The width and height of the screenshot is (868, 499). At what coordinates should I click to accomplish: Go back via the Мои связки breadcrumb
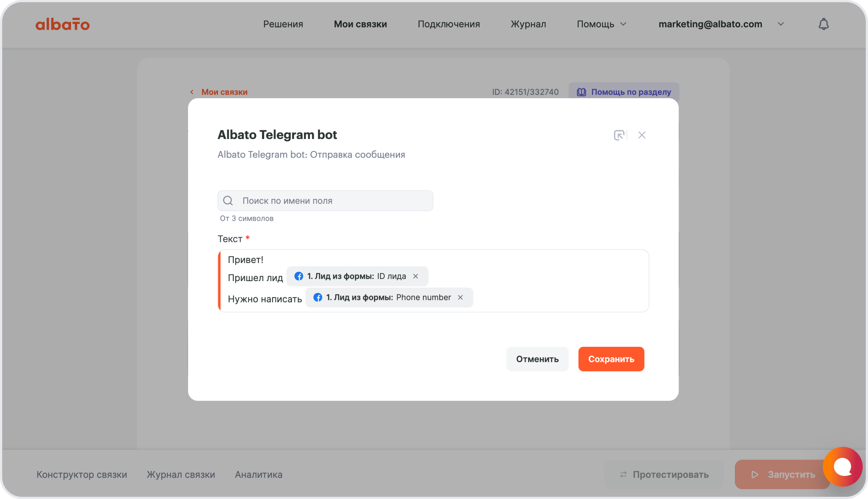pos(224,92)
